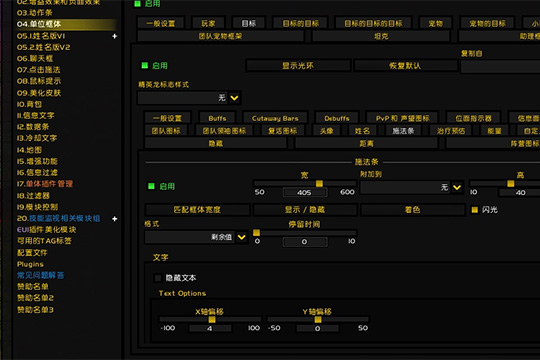Open the 隐藏 sub-tab

tap(216, 143)
